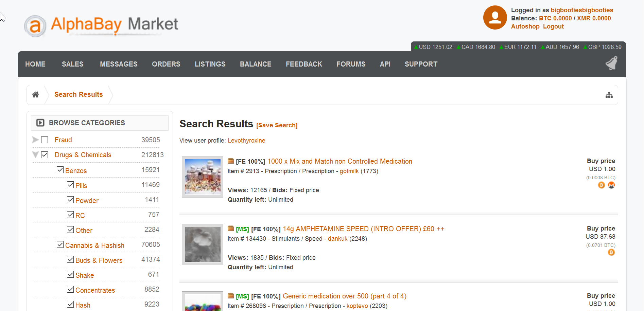Click the green arrow beside EUR rate
Image resolution: width=644 pixels, height=311 pixels.
coord(501,47)
